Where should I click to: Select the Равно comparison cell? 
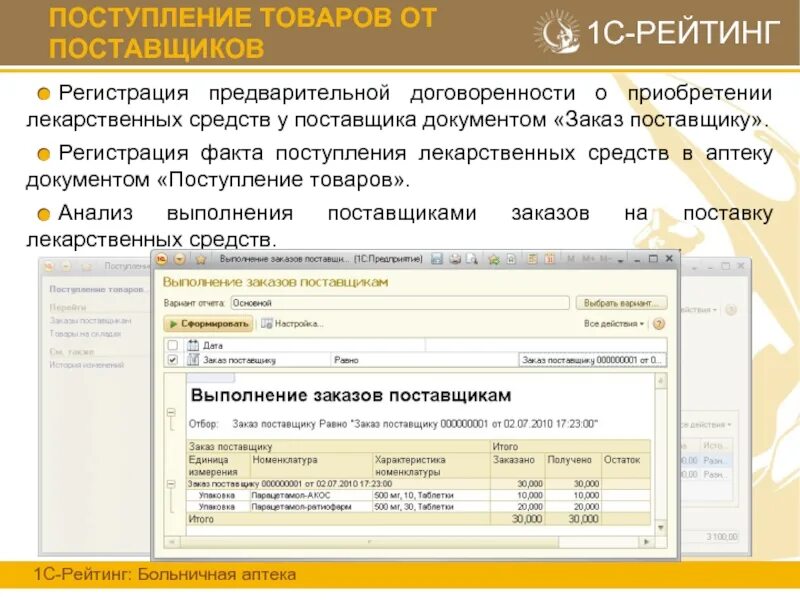pyautogui.click(x=424, y=360)
